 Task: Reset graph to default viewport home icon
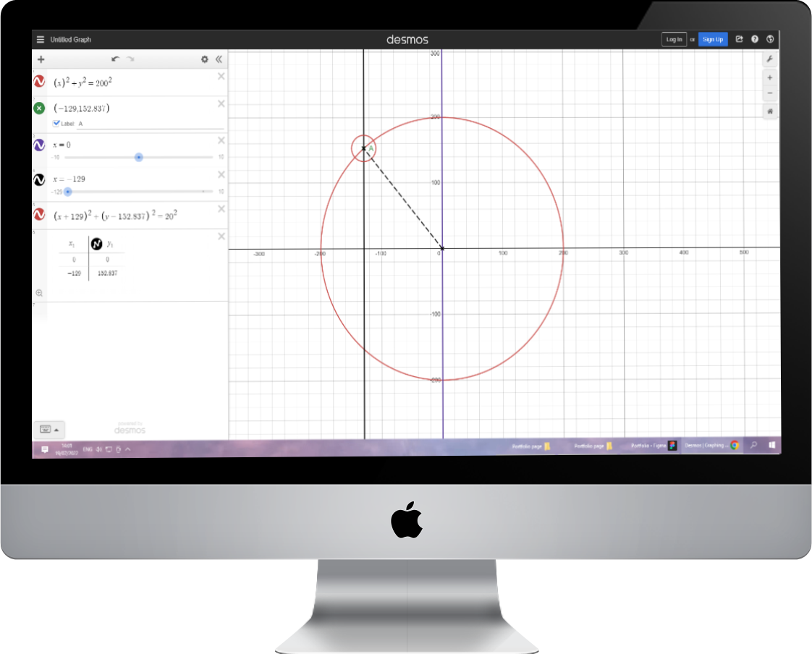pyautogui.click(x=769, y=111)
